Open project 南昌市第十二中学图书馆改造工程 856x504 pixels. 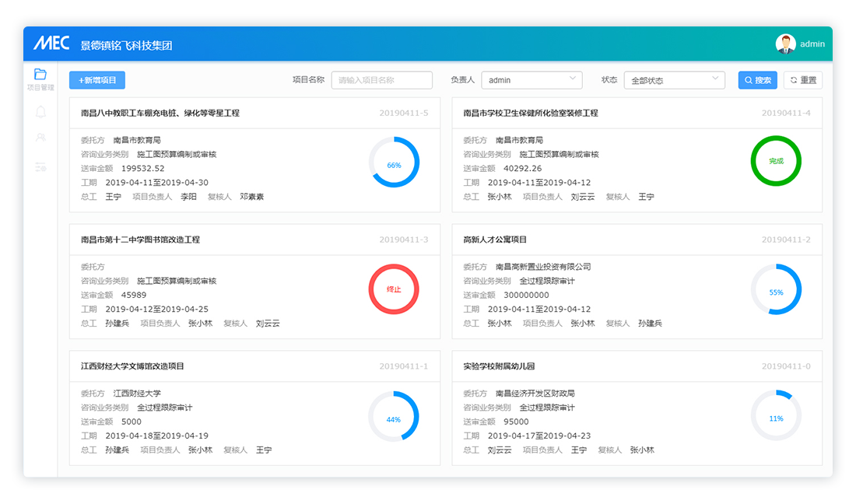click(141, 240)
